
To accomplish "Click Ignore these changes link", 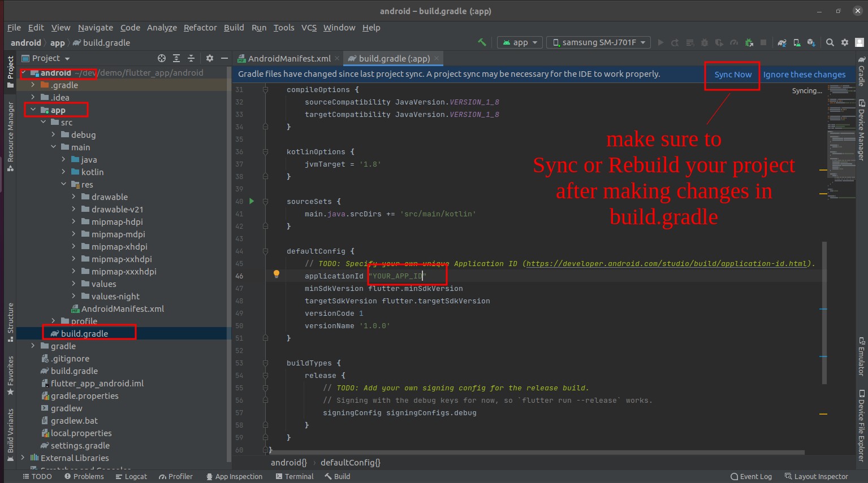I will coord(804,74).
